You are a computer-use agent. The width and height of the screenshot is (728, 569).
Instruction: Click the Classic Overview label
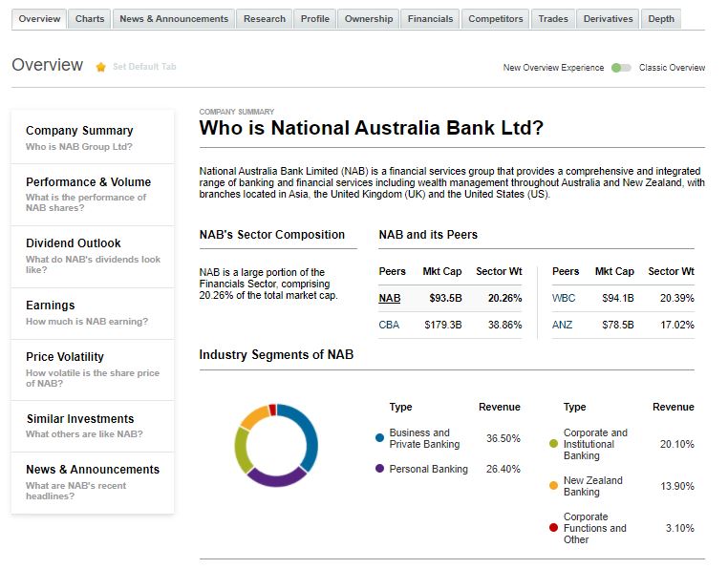pyautogui.click(x=672, y=68)
